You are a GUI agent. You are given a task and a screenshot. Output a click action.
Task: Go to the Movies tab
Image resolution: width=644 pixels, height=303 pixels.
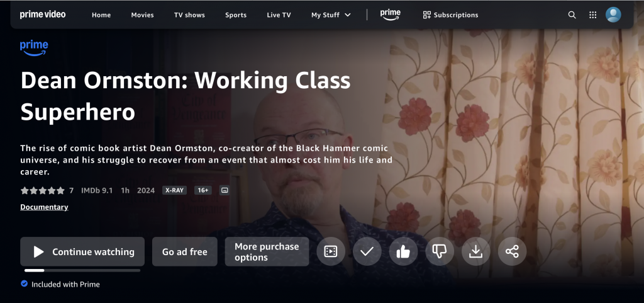coord(143,14)
